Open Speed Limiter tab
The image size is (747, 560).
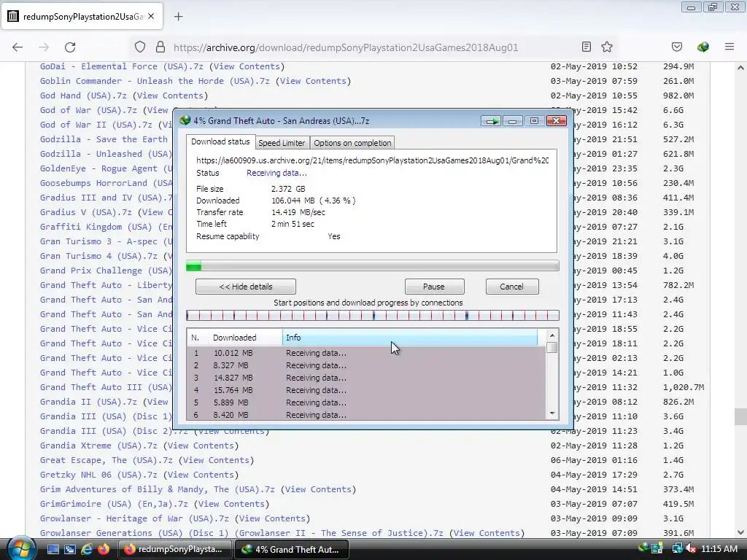[x=282, y=143]
